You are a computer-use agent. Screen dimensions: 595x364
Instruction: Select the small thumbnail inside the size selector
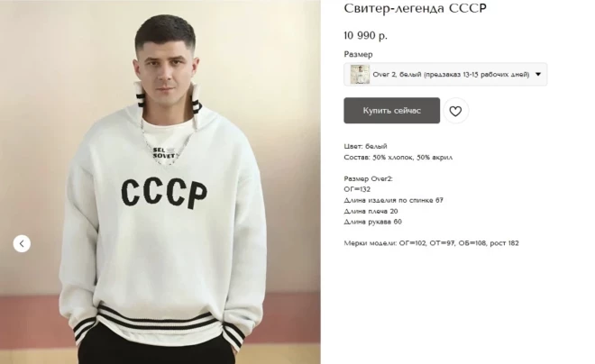(x=360, y=74)
